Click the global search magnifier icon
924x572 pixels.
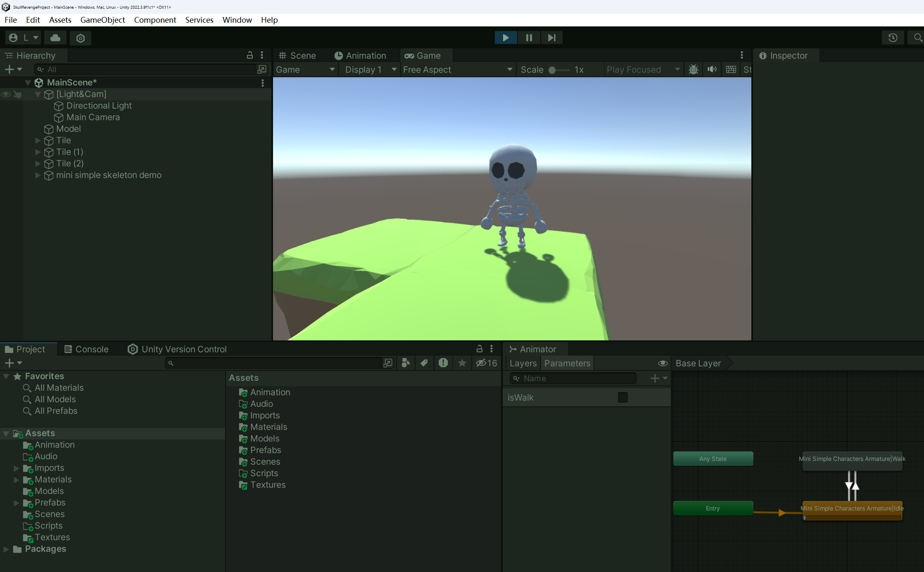[x=917, y=38]
